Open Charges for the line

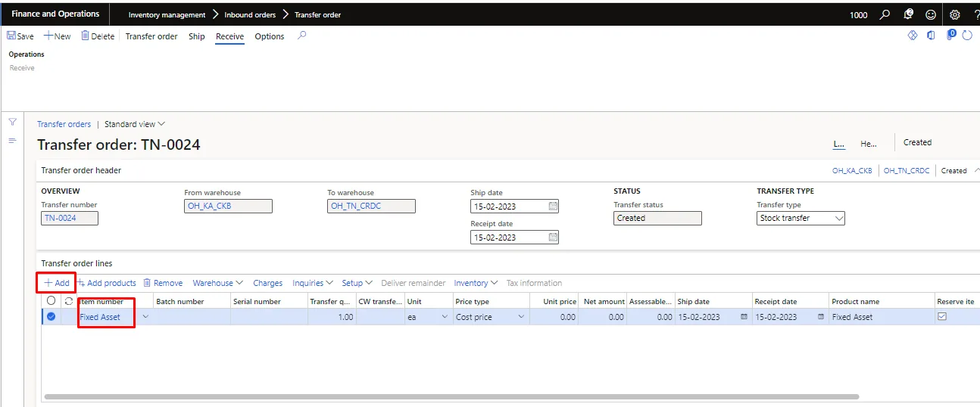coord(267,283)
